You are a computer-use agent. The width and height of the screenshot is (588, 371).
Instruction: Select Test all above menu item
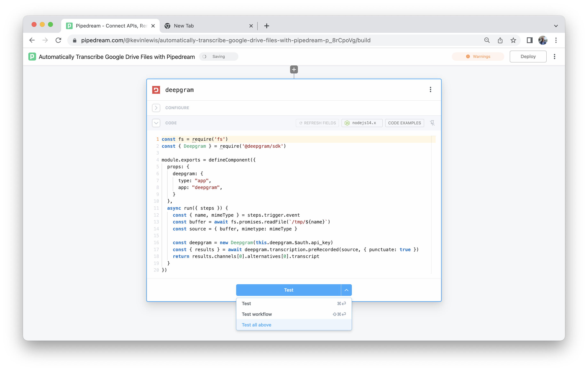pyautogui.click(x=294, y=325)
